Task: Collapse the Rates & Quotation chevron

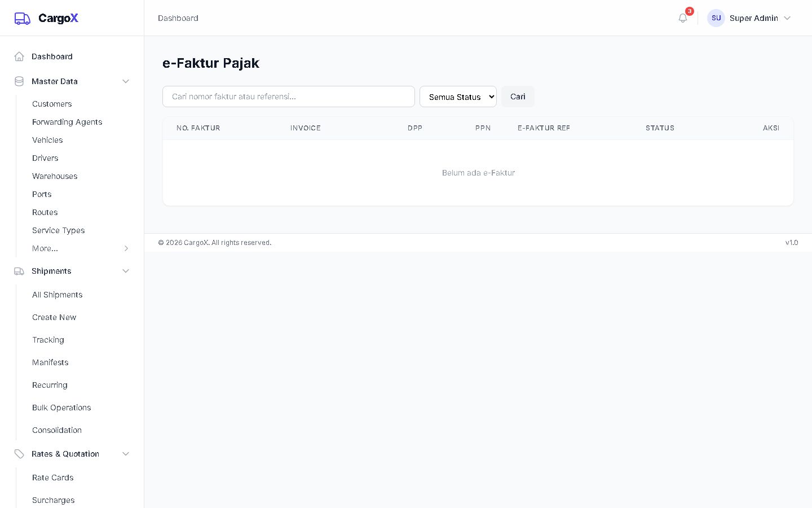Action: (126, 454)
